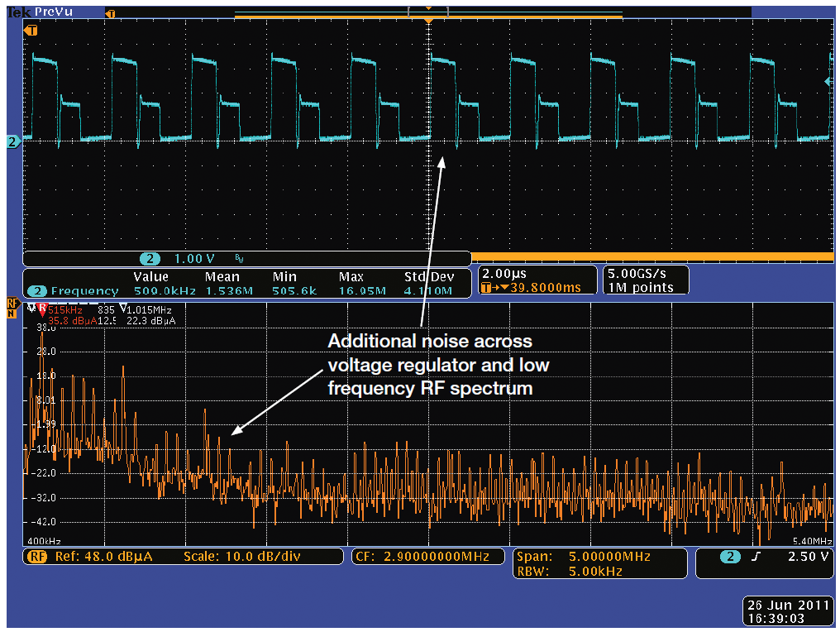Click the RF indicator left of spectrum
Screen dimensions: 840x632
click(12, 308)
